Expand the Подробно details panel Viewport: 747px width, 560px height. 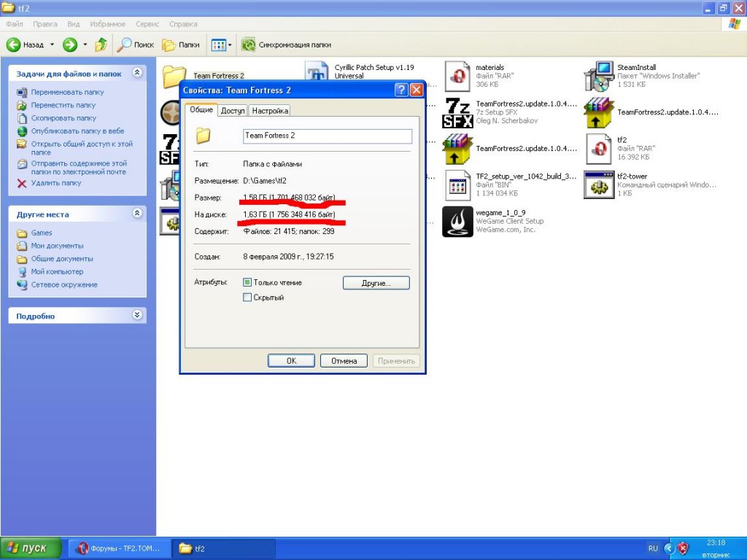pyautogui.click(x=137, y=315)
